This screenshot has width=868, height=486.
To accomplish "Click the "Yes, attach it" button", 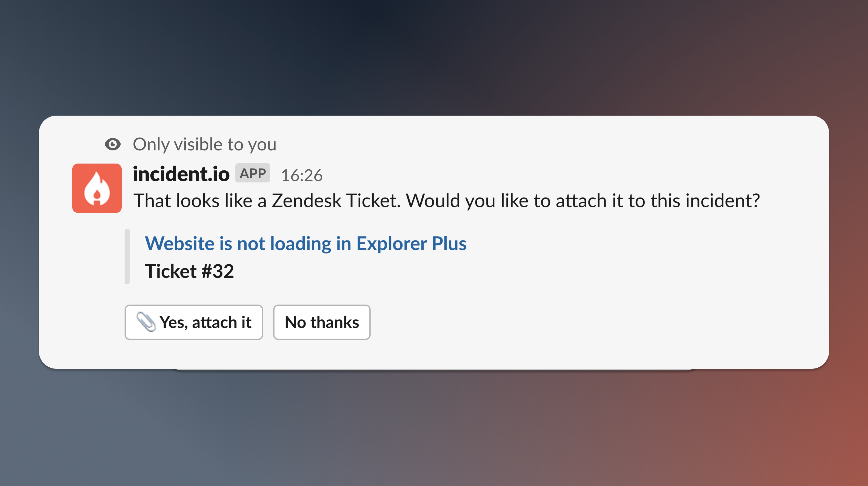I will click(x=194, y=322).
